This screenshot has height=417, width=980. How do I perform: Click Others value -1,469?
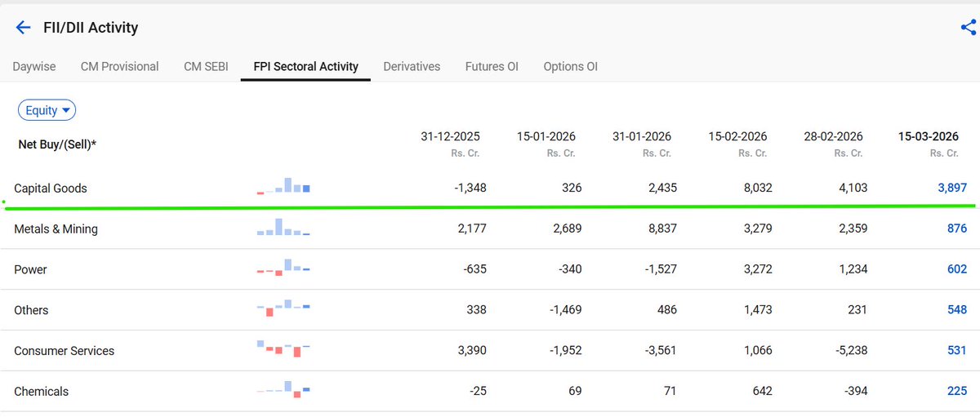coord(564,310)
